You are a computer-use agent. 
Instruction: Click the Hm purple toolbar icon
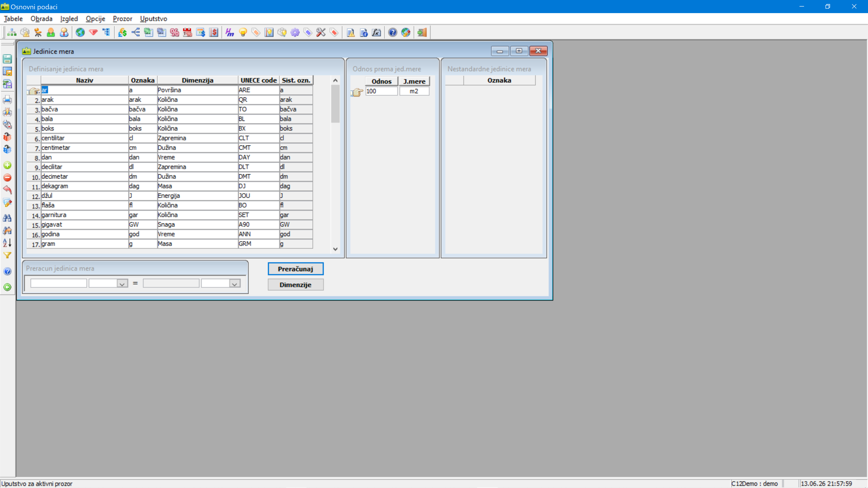pyautogui.click(x=230, y=32)
